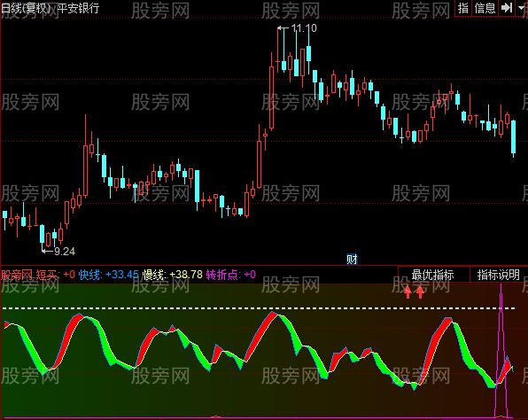Click the white dashed threshold line

pyautogui.click(x=259, y=308)
